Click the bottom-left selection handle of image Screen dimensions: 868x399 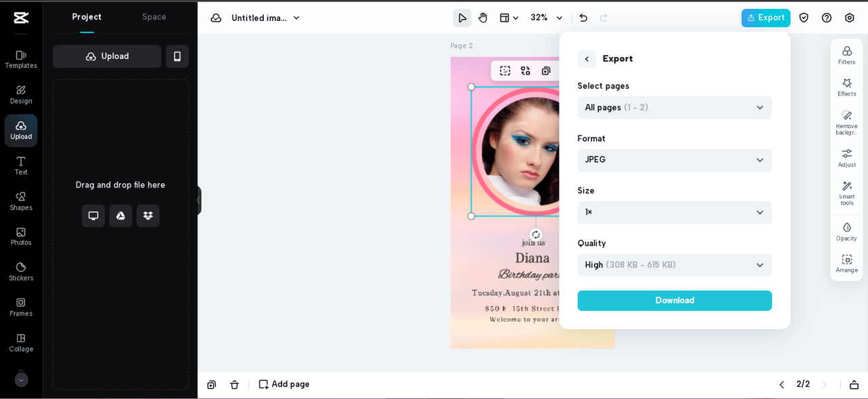pyautogui.click(x=471, y=216)
